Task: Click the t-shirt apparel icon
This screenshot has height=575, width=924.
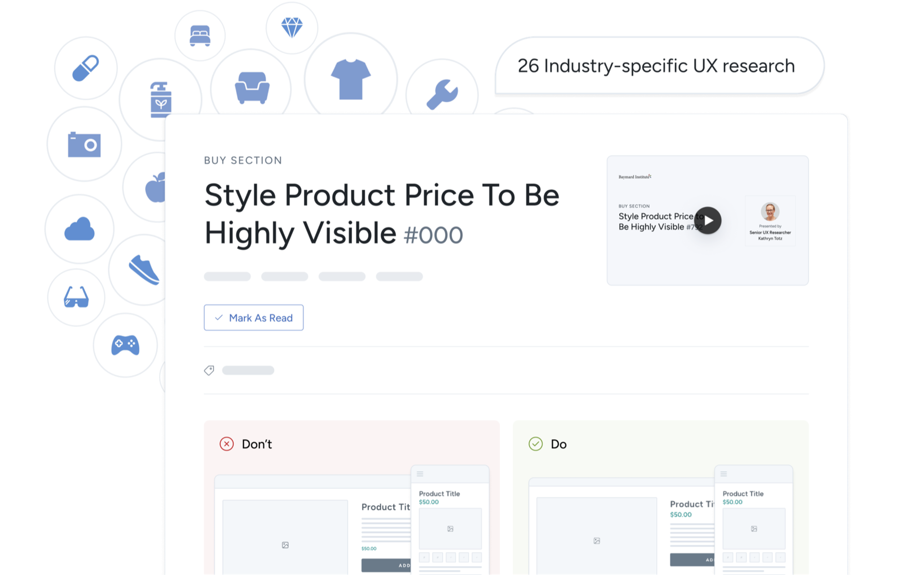Action: point(351,79)
